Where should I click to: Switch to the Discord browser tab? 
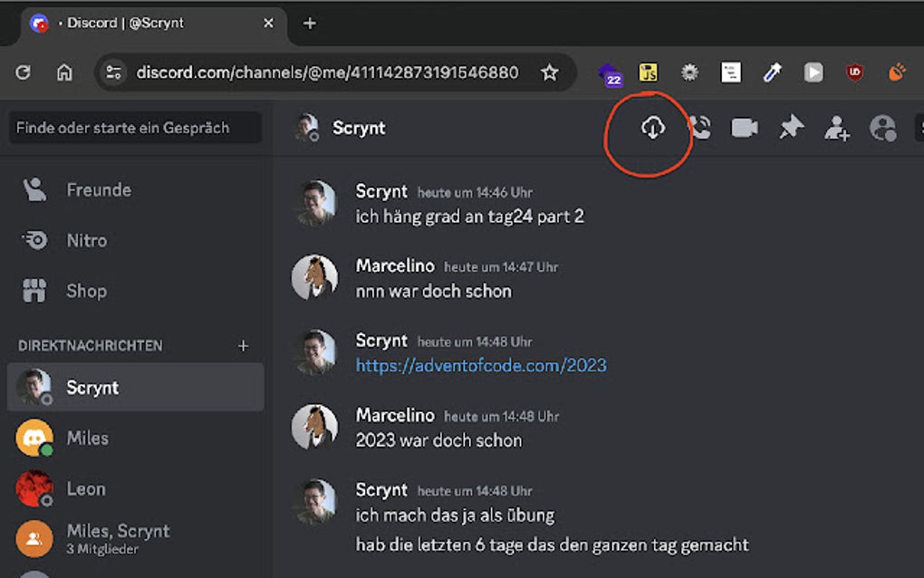tap(145, 23)
